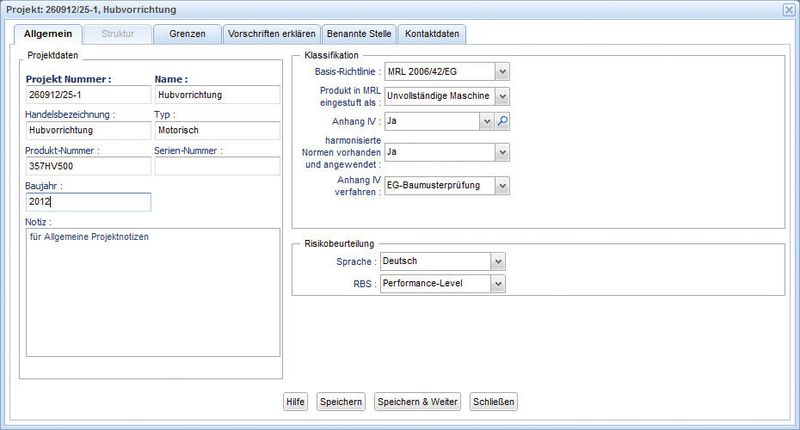Expand the Produkt in MRL eingestuft dropdown

pyautogui.click(x=502, y=96)
